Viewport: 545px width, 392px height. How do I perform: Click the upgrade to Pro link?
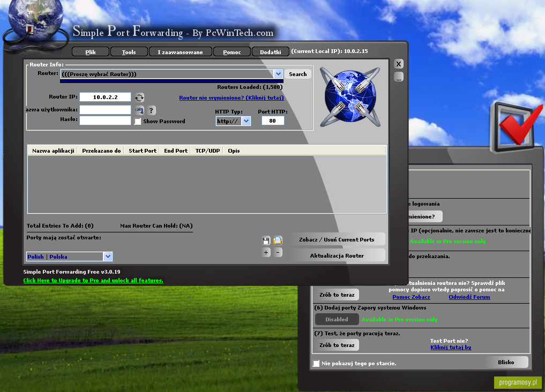pyautogui.click(x=93, y=280)
